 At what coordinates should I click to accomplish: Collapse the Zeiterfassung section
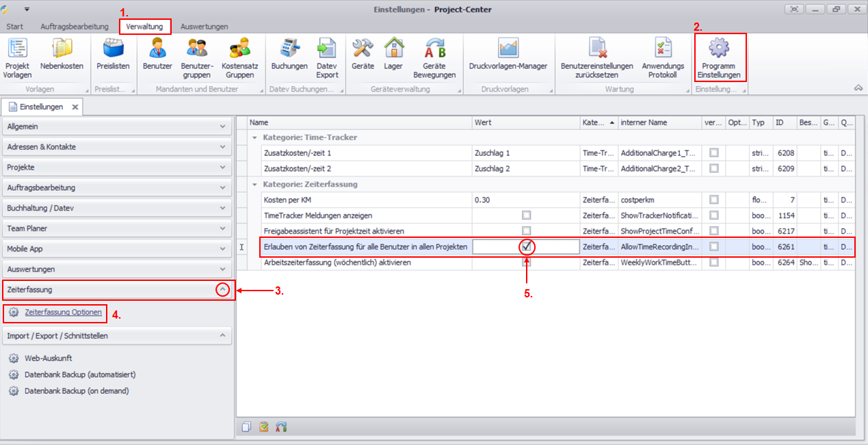pos(222,290)
